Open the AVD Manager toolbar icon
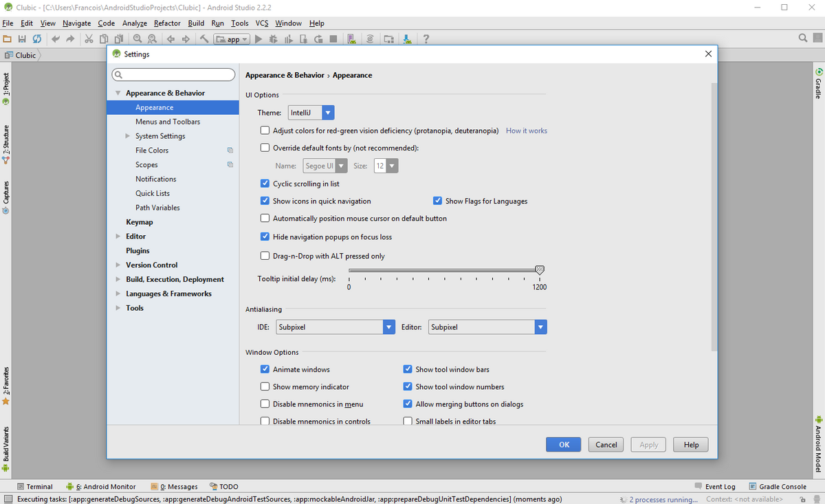The height and width of the screenshot is (504, 825). click(x=351, y=39)
